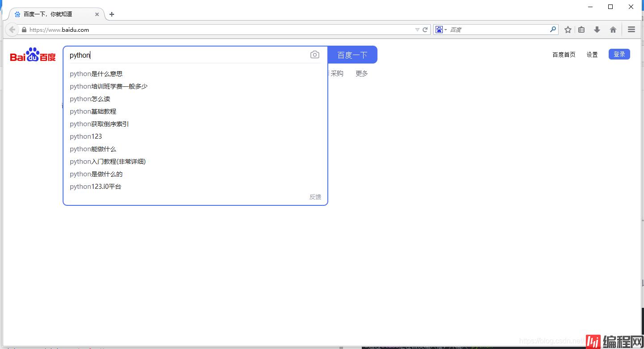Click the 反馈 feedback link
The height and width of the screenshot is (349, 644).
click(x=315, y=197)
